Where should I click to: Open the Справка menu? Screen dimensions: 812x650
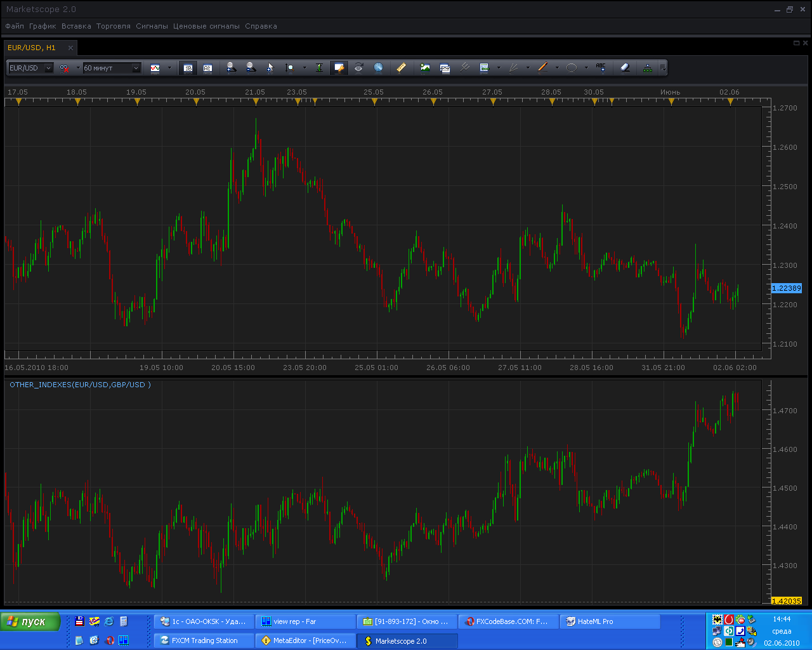(x=261, y=26)
